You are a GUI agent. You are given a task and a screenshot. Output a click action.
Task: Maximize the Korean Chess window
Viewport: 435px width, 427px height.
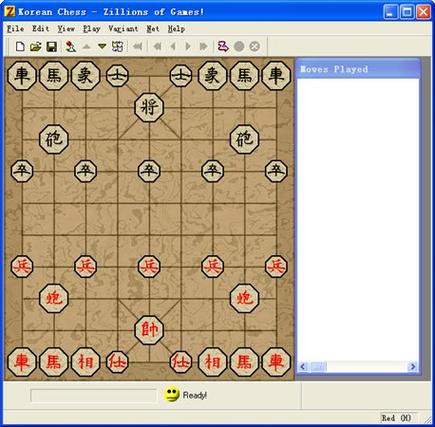click(407, 12)
